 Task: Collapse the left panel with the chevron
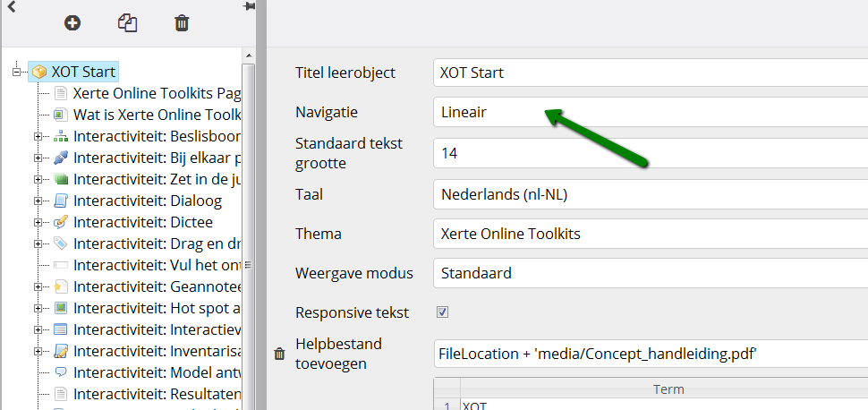point(11,6)
